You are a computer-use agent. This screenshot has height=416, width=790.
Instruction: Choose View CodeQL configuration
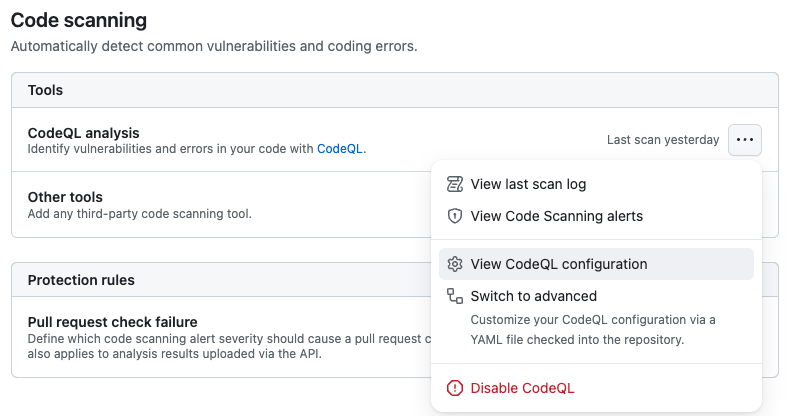596,264
